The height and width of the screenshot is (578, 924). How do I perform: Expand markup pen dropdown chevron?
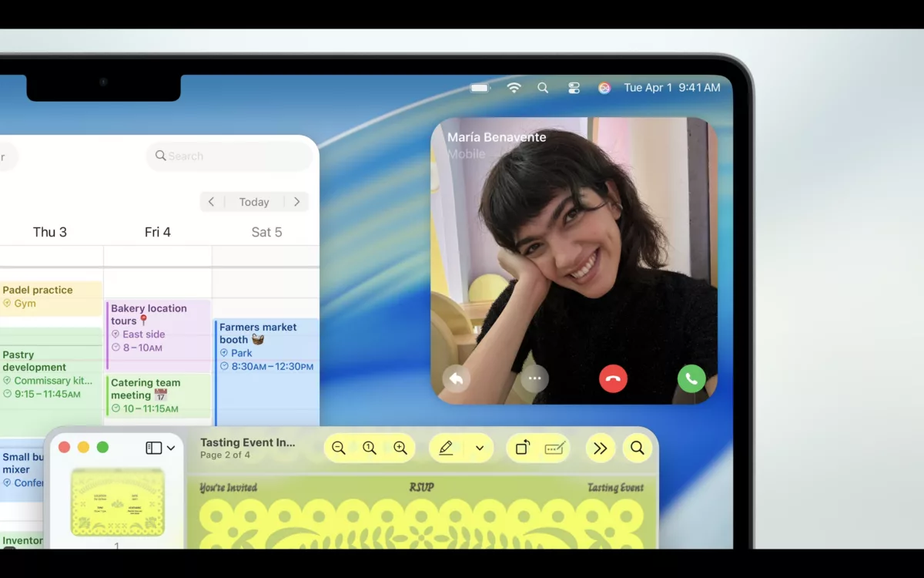click(x=480, y=448)
